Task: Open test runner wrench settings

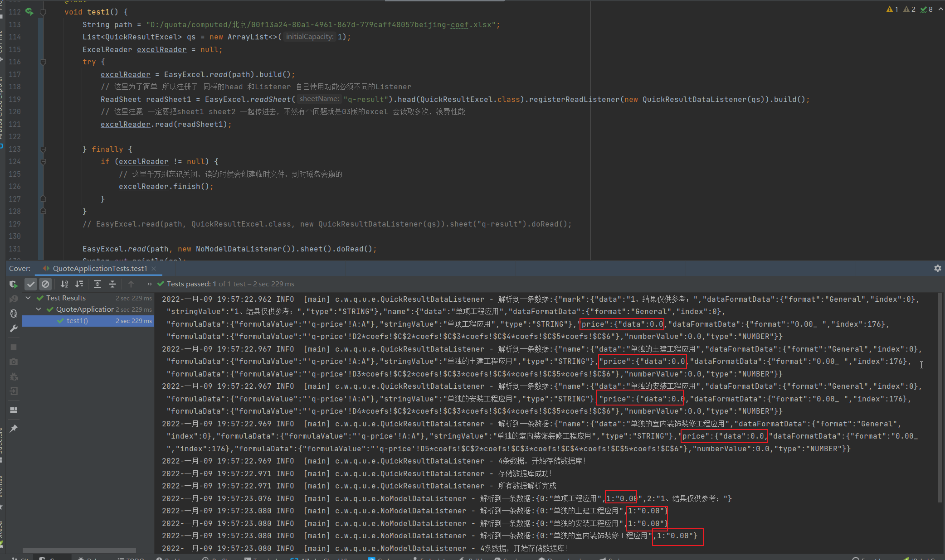Action: click(14, 328)
